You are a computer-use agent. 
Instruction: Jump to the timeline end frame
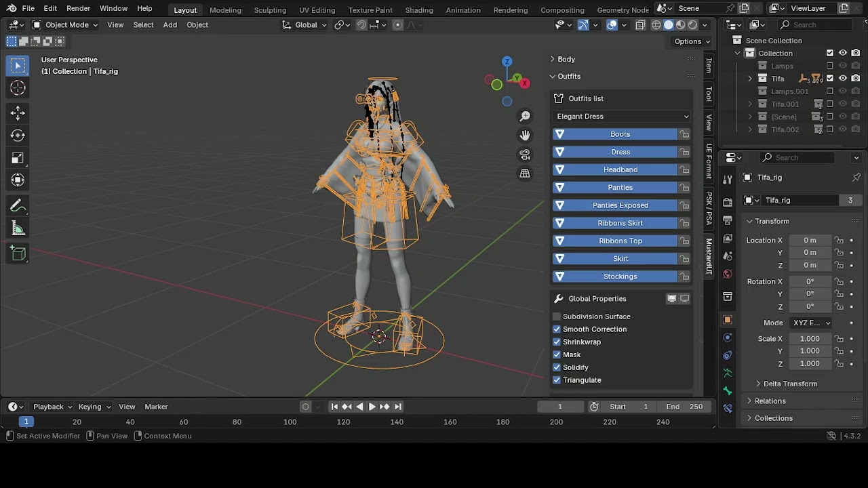point(398,407)
